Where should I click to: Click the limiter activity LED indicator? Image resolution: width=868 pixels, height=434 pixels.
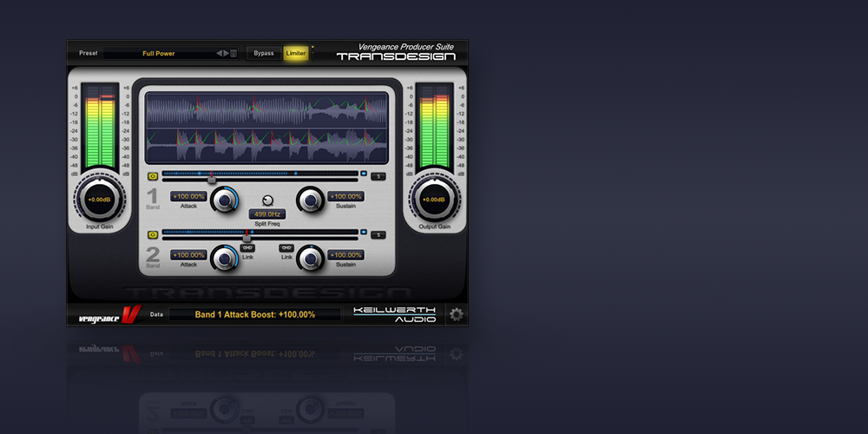click(x=312, y=53)
